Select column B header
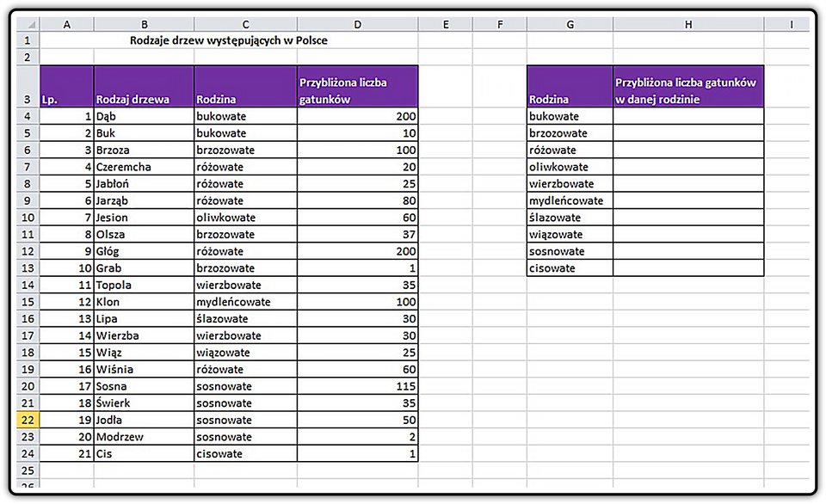This screenshot has width=826, height=504. 144,24
